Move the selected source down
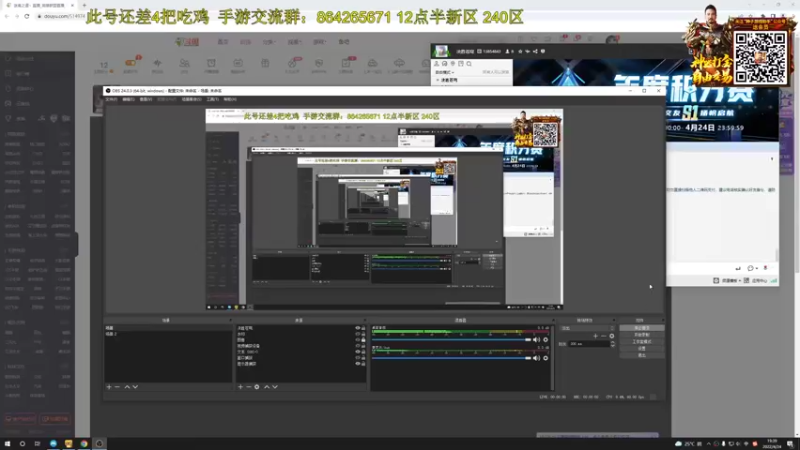800x450 pixels. (x=275, y=387)
